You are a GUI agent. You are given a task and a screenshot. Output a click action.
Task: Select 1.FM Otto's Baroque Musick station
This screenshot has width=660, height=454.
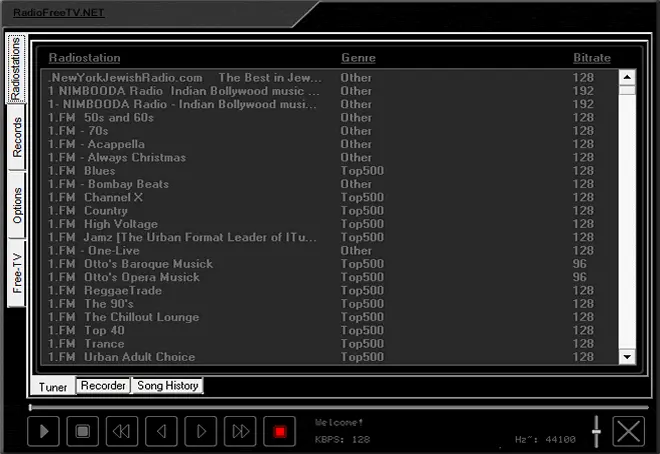[330, 264]
